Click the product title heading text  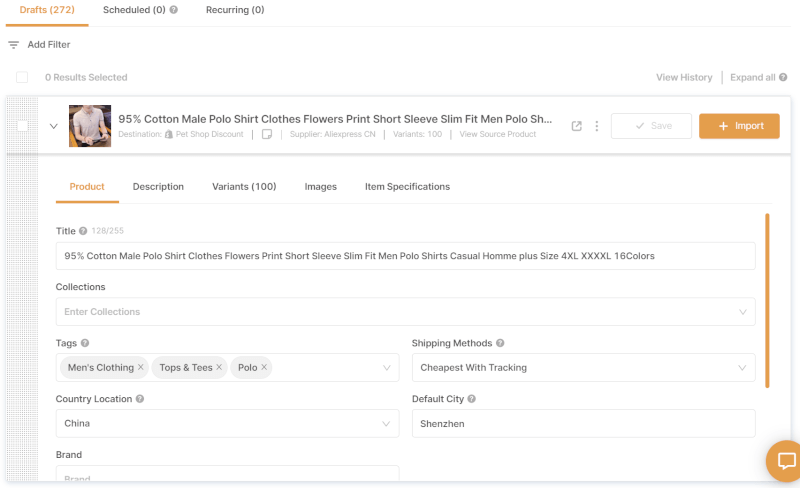coord(335,119)
